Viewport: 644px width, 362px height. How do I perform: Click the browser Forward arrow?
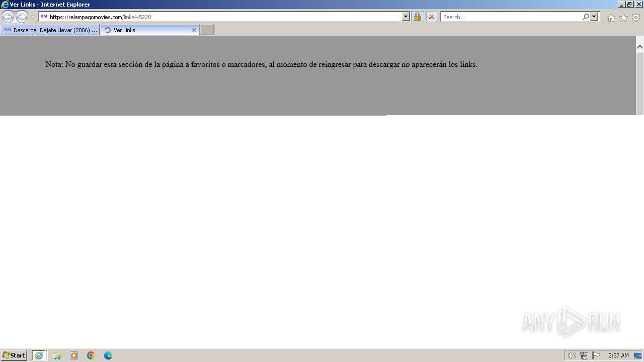22,17
